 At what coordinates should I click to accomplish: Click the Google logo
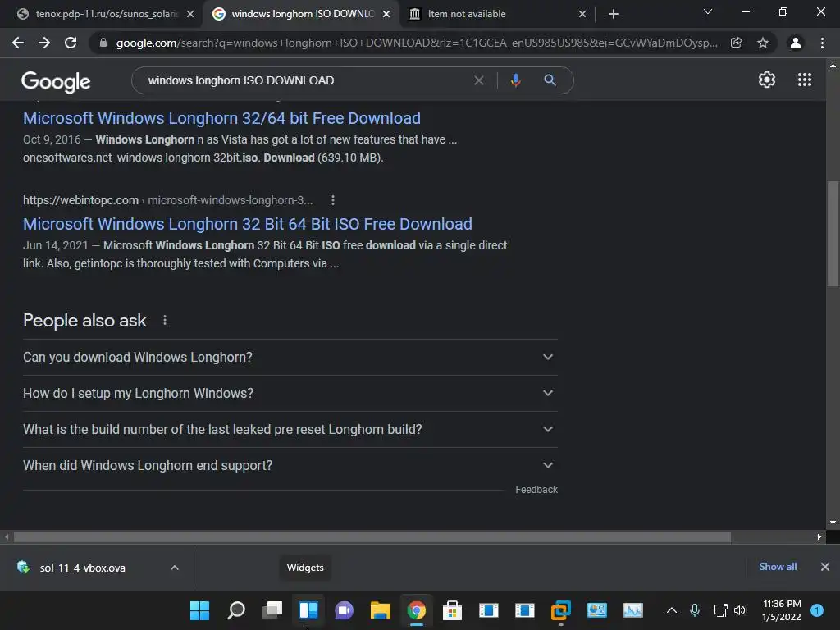pyautogui.click(x=56, y=81)
